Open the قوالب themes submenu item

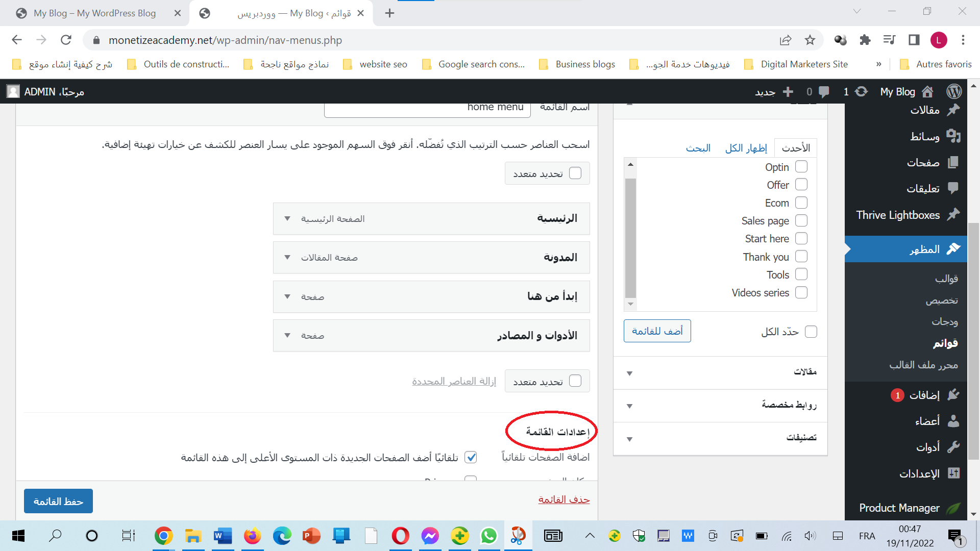(x=946, y=279)
